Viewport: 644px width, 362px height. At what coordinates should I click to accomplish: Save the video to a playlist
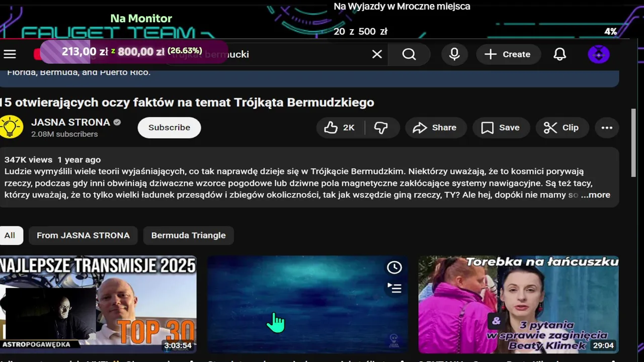pyautogui.click(x=501, y=128)
